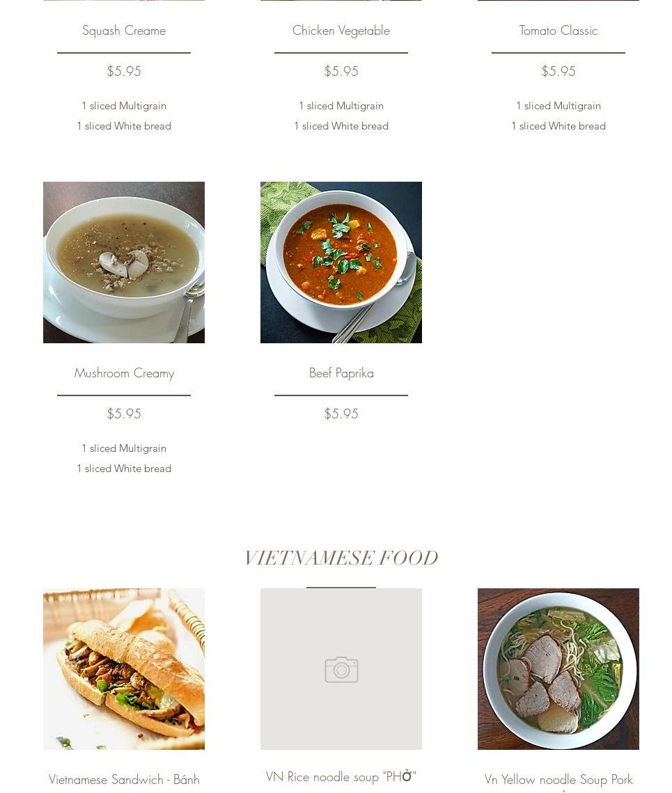Click the Beef Paprika item name

coord(341,373)
